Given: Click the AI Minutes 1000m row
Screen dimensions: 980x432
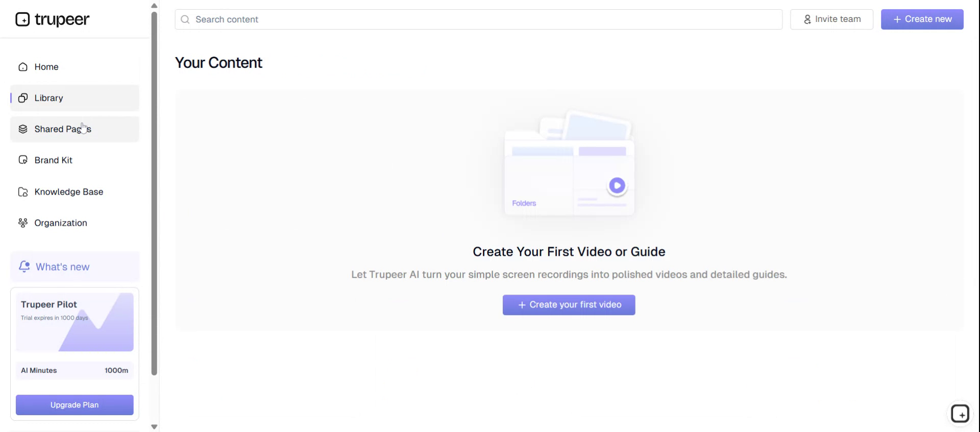Looking at the screenshot, I should coord(75,370).
